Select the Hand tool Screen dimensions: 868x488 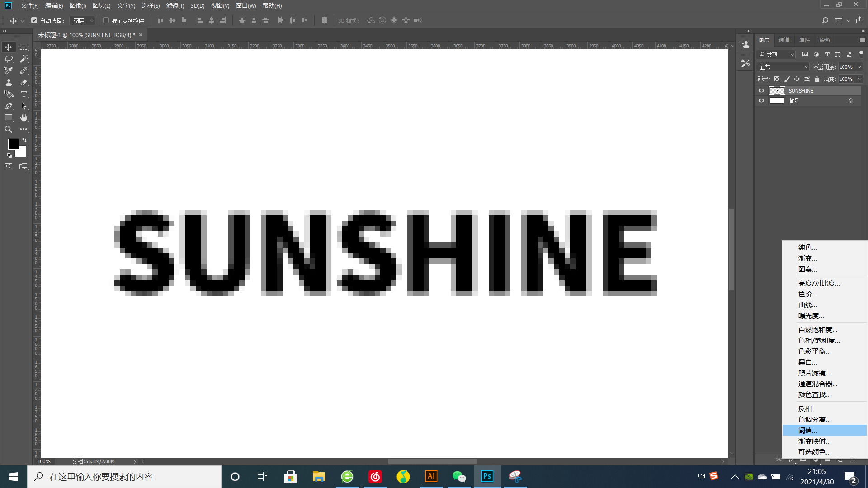click(24, 117)
